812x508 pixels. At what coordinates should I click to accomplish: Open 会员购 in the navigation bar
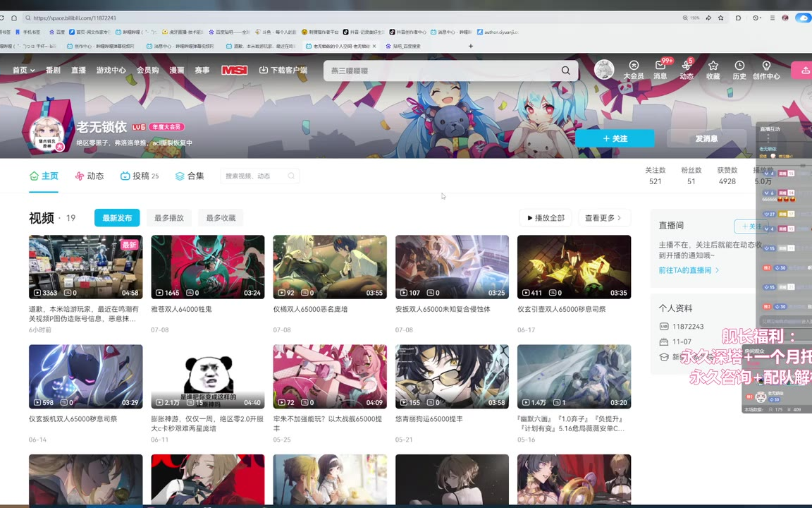147,70
